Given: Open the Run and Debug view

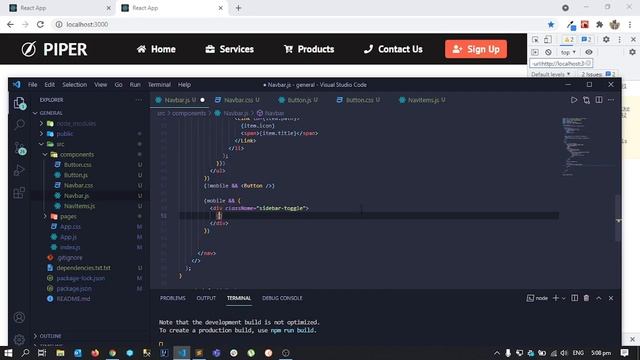Looking at the screenshot, I should [x=19, y=170].
